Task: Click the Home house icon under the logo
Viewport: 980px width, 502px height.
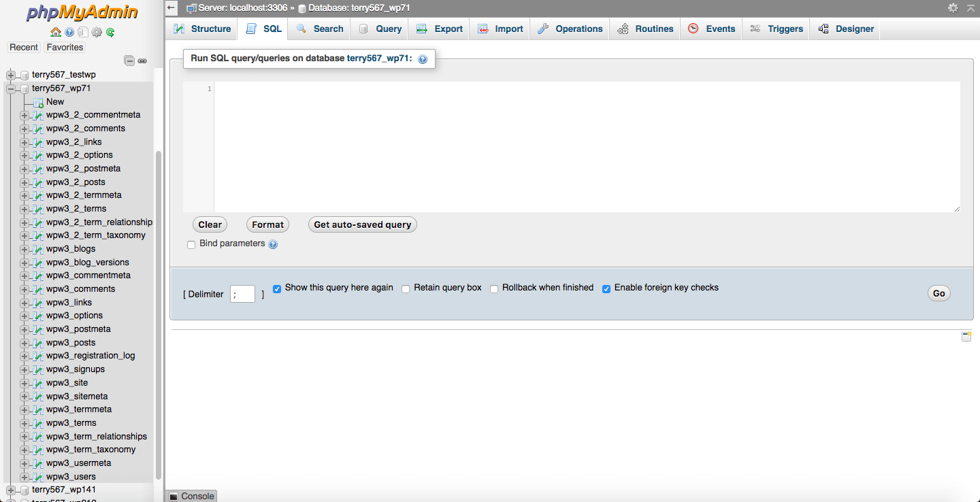Action: pyautogui.click(x=56, y=32)
